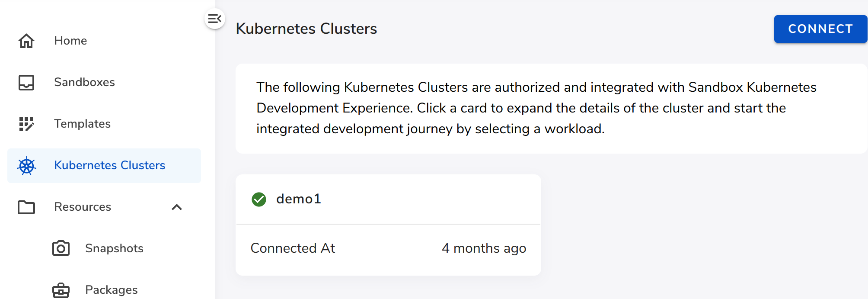868x299 pixels.
Task: Click the Home house icon
Action: click(26, 41)
